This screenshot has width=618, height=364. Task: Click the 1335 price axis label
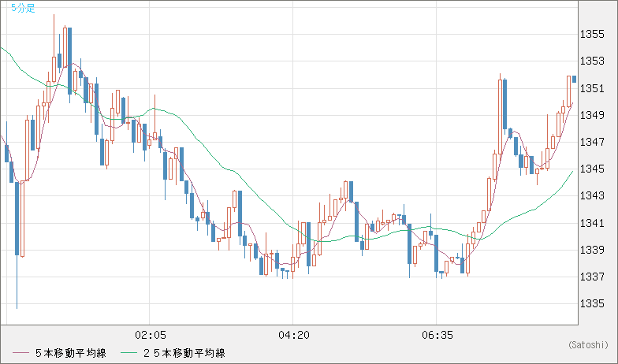tap(592, 304)
